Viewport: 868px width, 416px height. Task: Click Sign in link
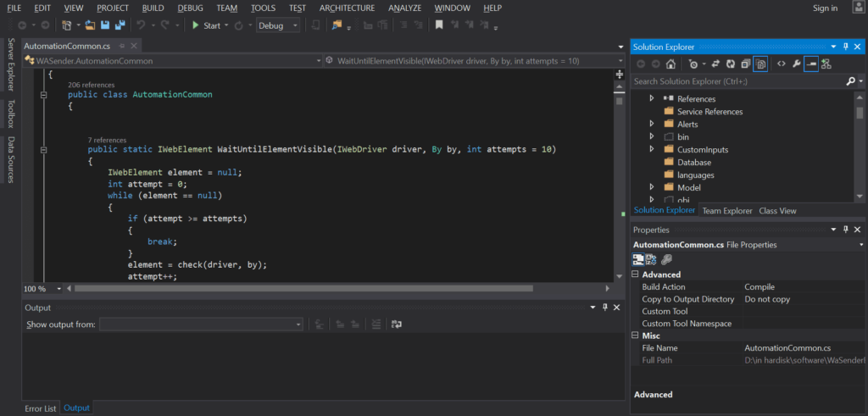824,8
